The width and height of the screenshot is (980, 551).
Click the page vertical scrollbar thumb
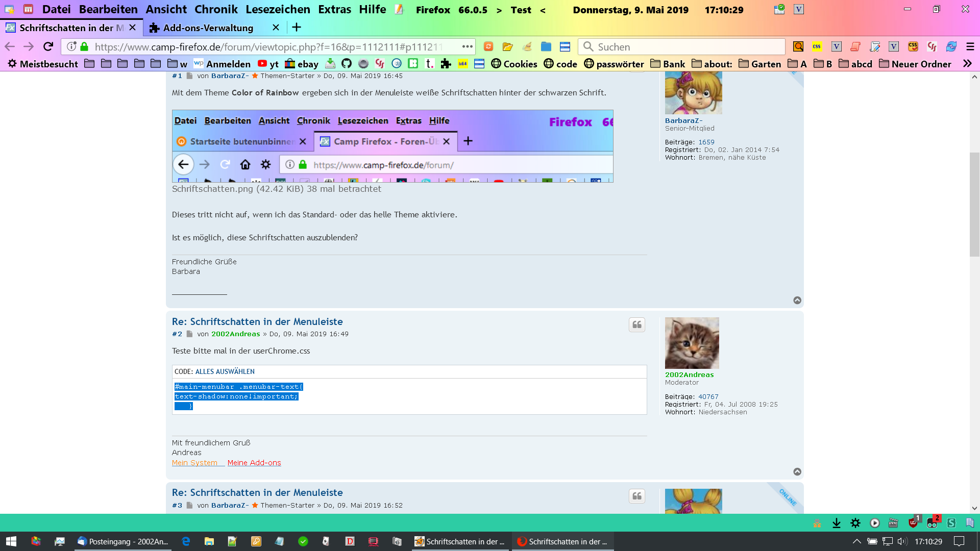(974, 204)
